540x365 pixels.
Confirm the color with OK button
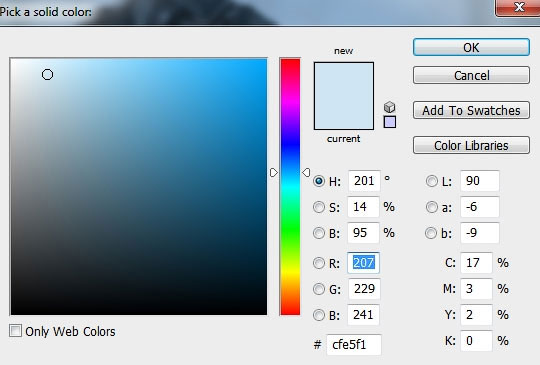(471, 47)
